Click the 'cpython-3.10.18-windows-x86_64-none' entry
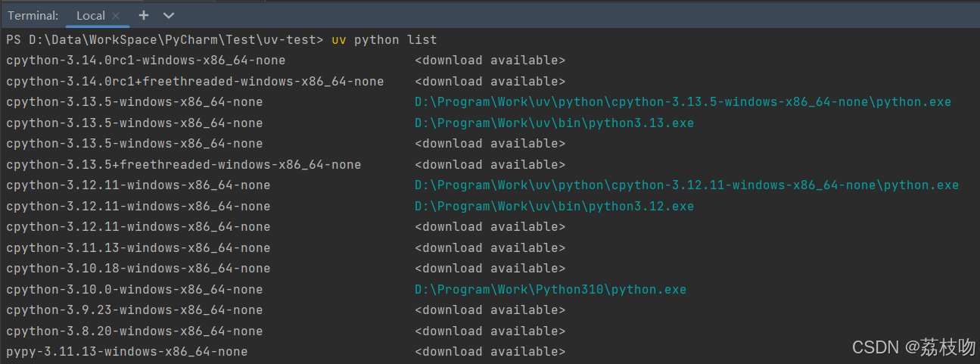 coord(138,269)
